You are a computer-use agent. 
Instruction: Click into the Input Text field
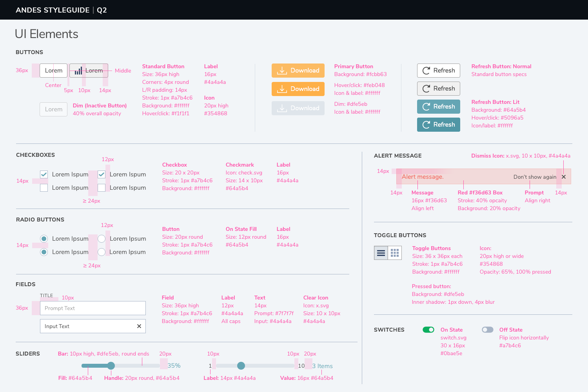click(93, 326)
